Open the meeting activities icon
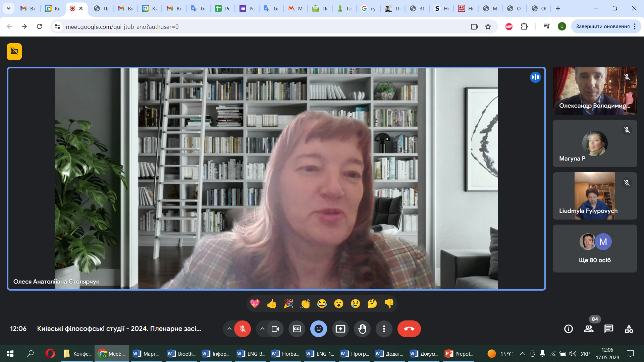 [629, 329]
